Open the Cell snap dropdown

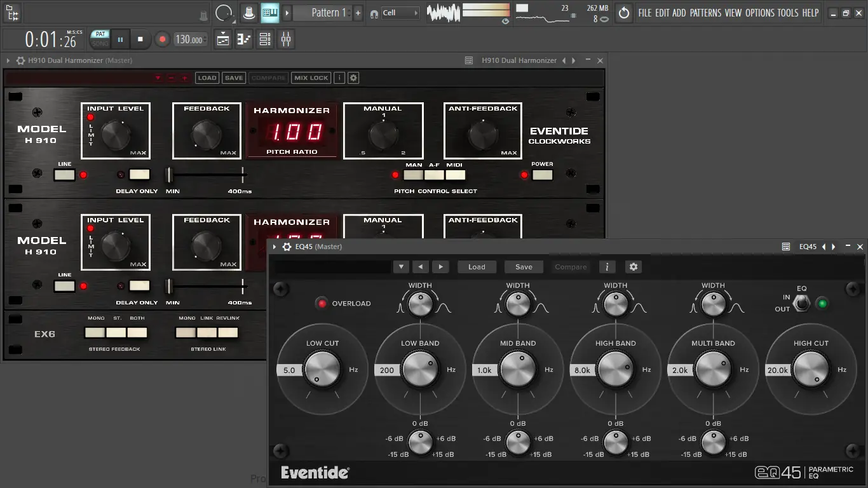click(x=400, y=13)
